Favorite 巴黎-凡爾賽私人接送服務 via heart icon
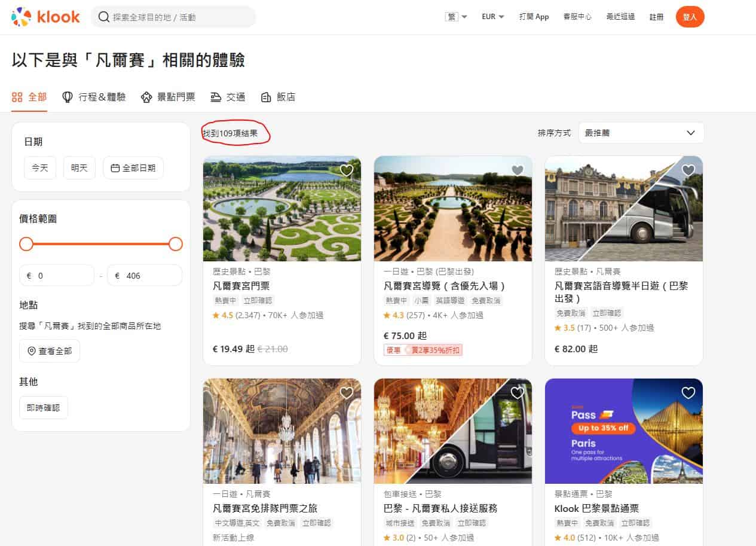 point(518,393)
